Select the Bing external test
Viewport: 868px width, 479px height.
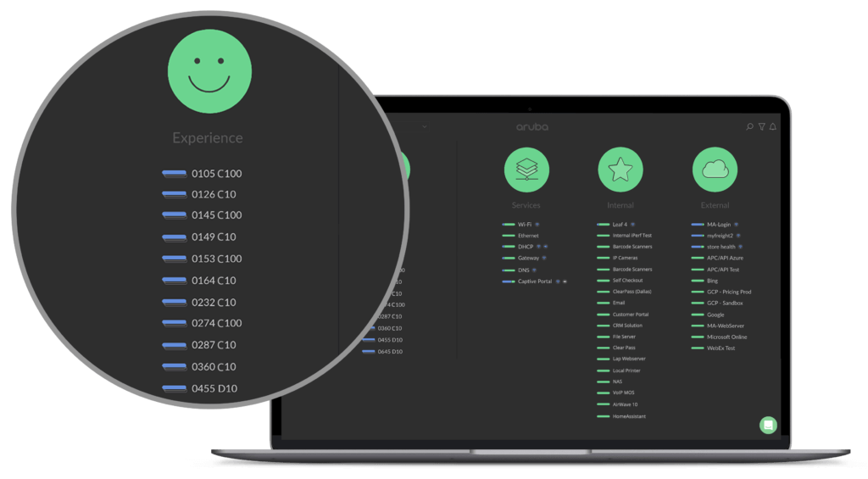point(704,281)
